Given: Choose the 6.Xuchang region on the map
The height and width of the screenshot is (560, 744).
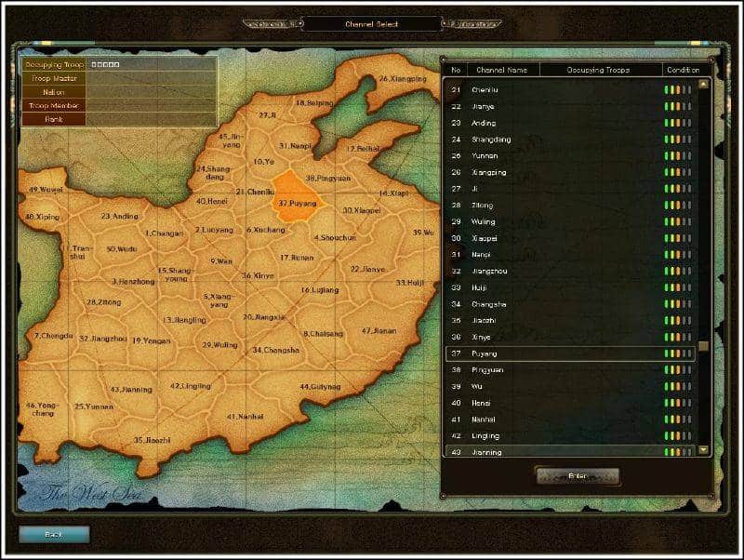Looking at the screenshot, I should click(266, 230).
